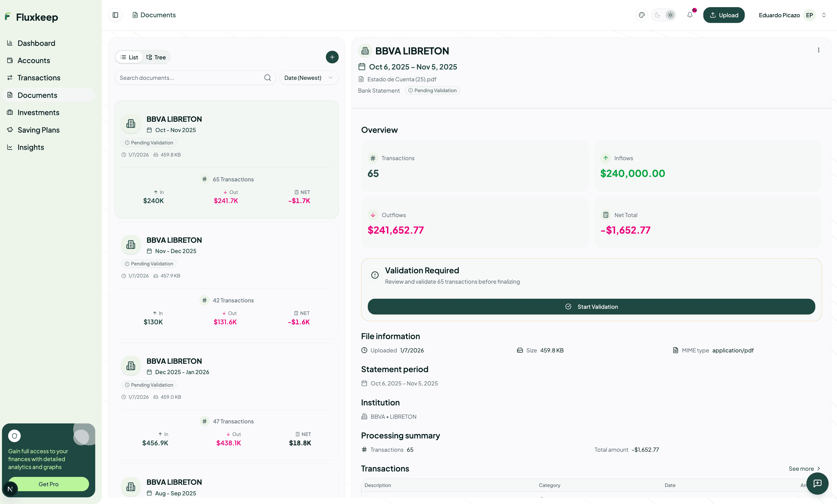Collapse the sidebar panel icon
837x504 pixels.
point(115,15)
